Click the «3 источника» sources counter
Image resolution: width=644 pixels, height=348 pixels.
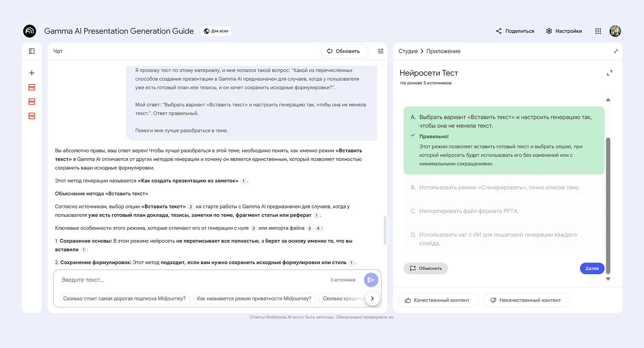[343, 280]
